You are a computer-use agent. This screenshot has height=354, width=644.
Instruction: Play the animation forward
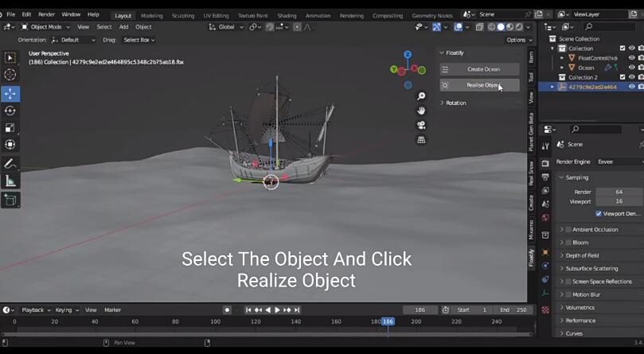277,310
